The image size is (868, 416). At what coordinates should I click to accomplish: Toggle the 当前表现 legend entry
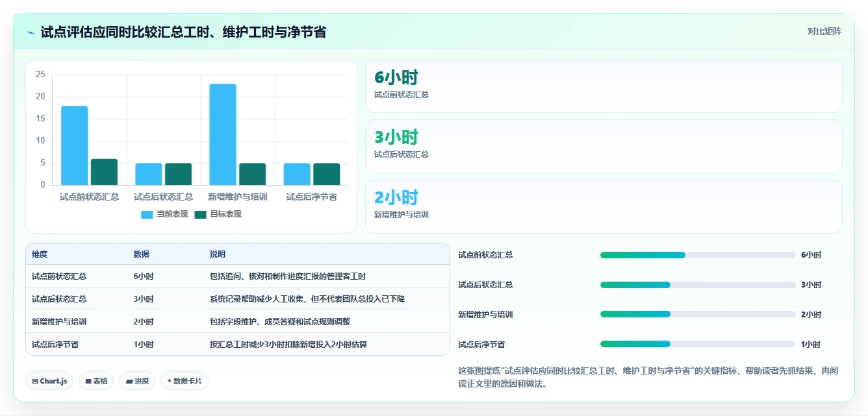pyautogui.click(x=165, y=214)
